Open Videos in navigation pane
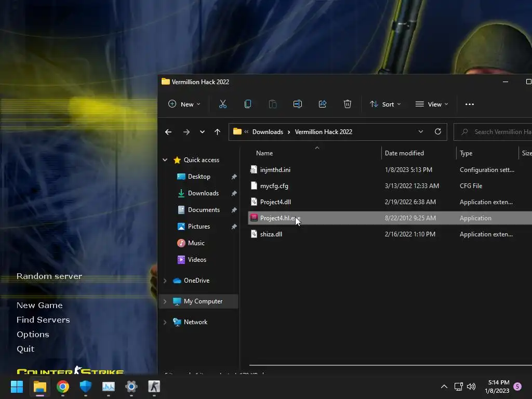 (197, 260)
